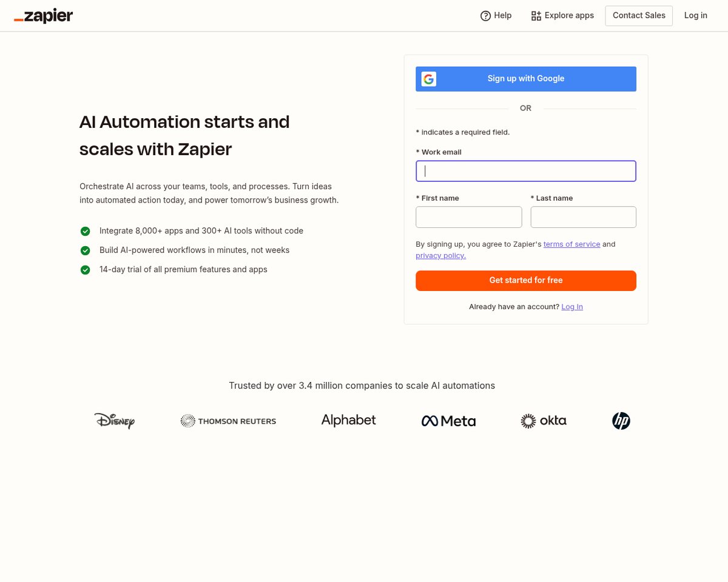
Task: Click green checkmark beside 14-day trial
Action: click(86, 270)
